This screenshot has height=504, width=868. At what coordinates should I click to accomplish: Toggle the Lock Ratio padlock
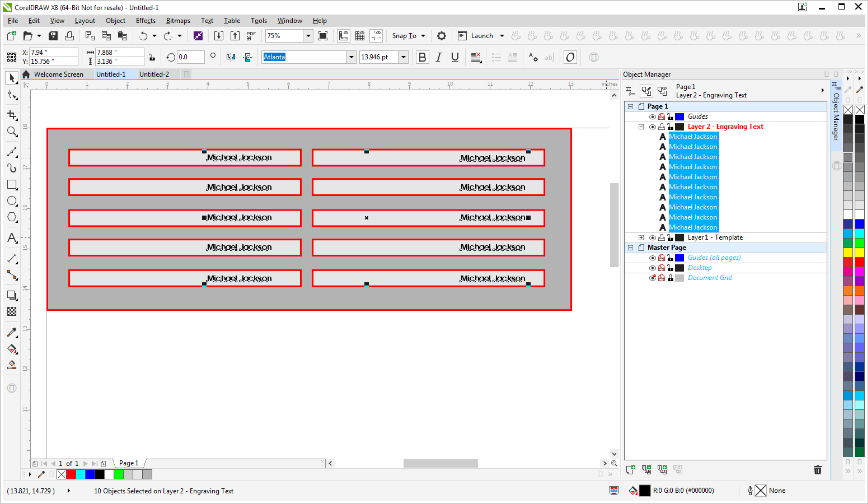click(x=152, y=57)
